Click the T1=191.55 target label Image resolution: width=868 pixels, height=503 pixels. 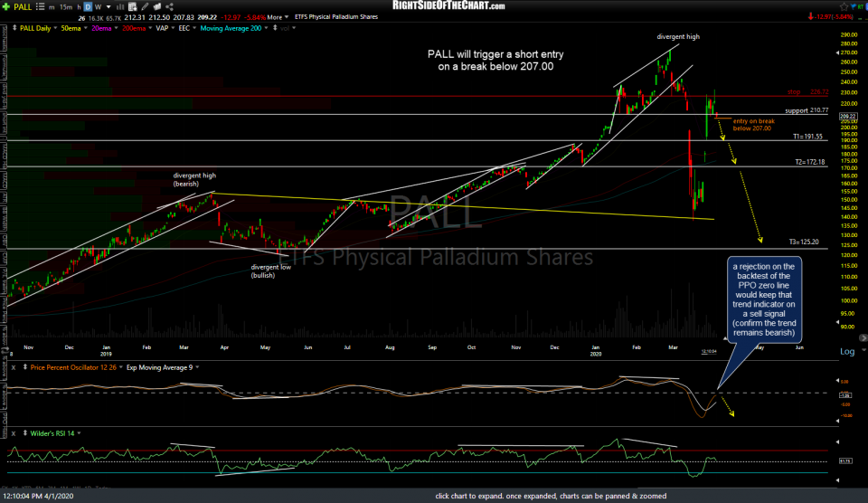pos(807,137)
